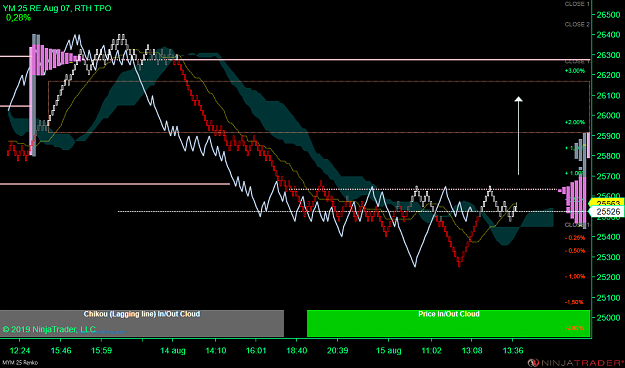Screen dimensions: 625x368
Task: Pick the 18:40 time axis label
Action: point(297,350)
